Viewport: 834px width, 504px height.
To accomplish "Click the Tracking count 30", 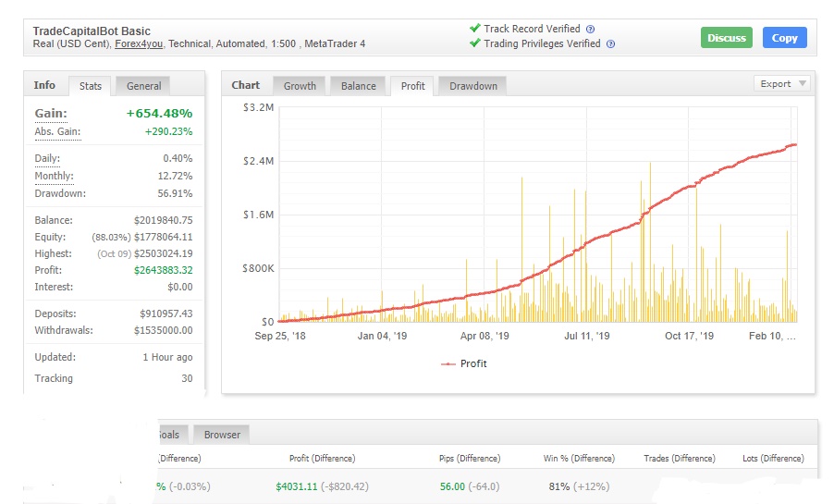I will coord(187,378).
